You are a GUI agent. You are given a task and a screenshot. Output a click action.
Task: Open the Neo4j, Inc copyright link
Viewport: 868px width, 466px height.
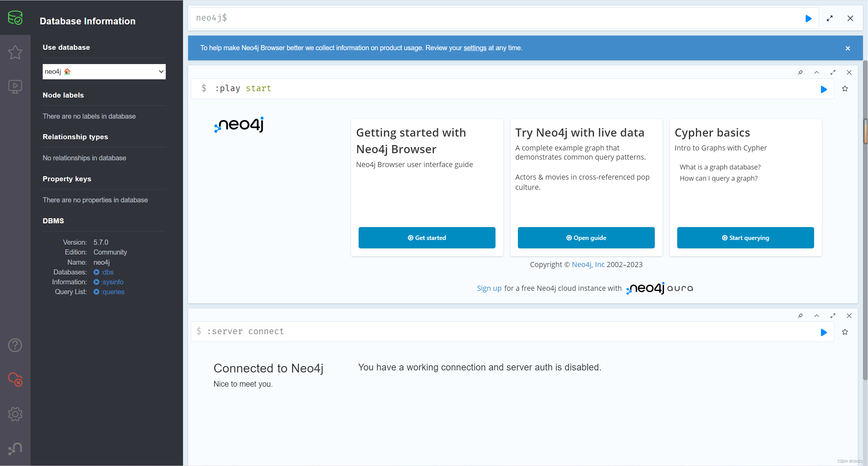(x=588, y=264)
